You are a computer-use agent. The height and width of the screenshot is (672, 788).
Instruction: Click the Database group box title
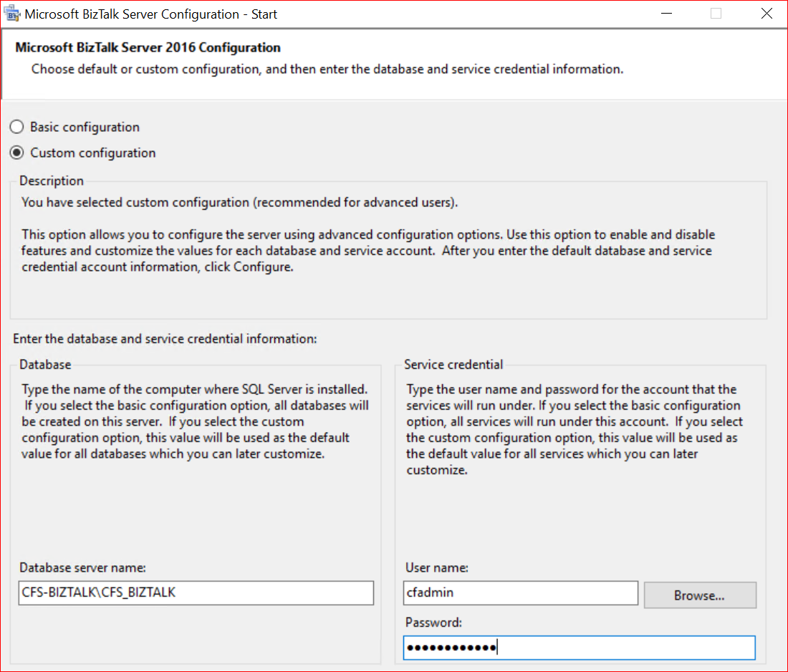(x=45, y=364)
